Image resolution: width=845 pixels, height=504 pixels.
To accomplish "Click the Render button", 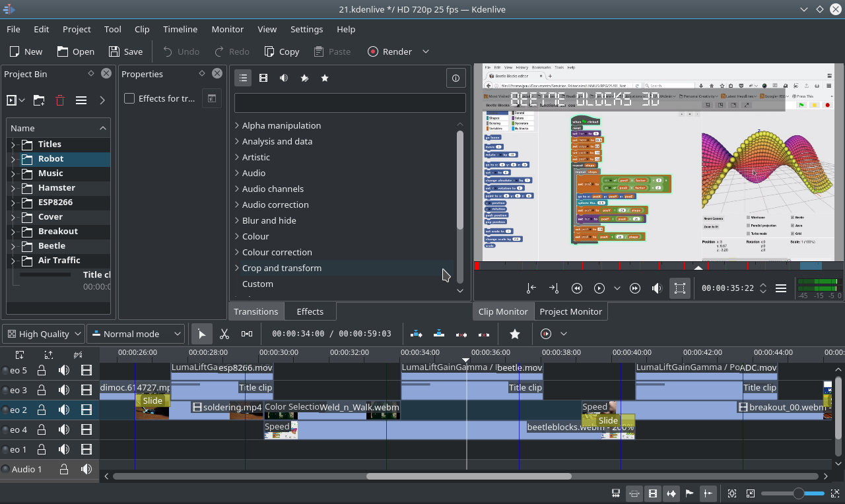I will 390,51.
